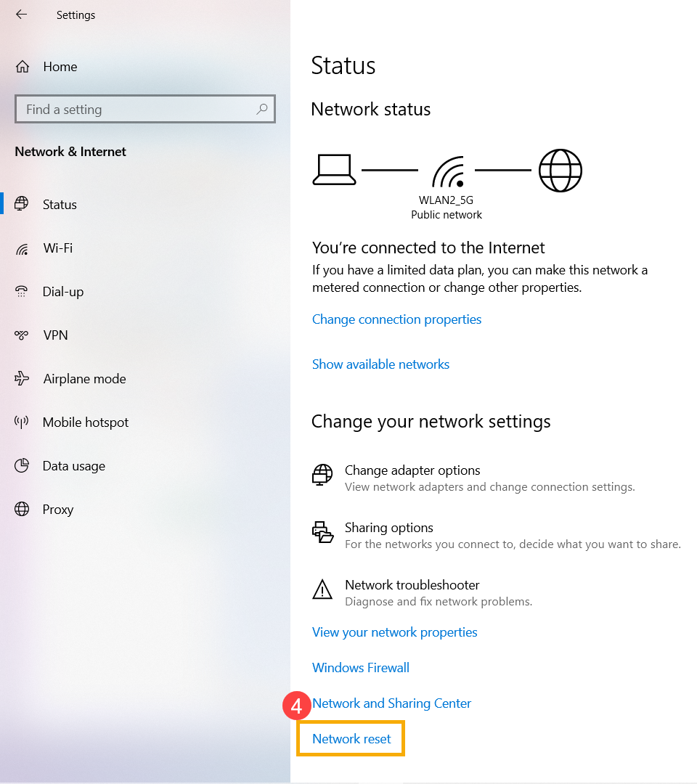Select the Wi-Fi signal icon in sidebar
Screen dimensions: 697x784
22,248
